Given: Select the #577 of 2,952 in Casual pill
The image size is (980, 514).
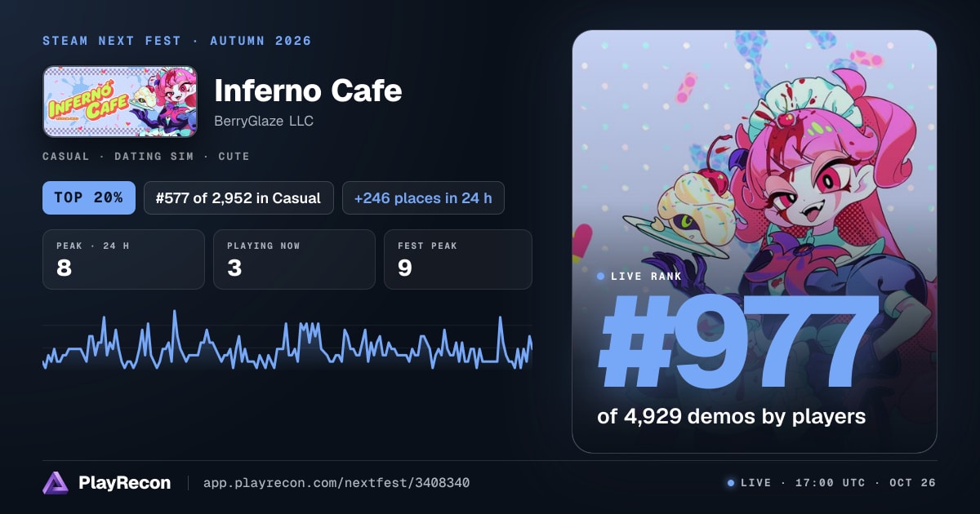Looking at the screenshot, I should click(238, 197).
